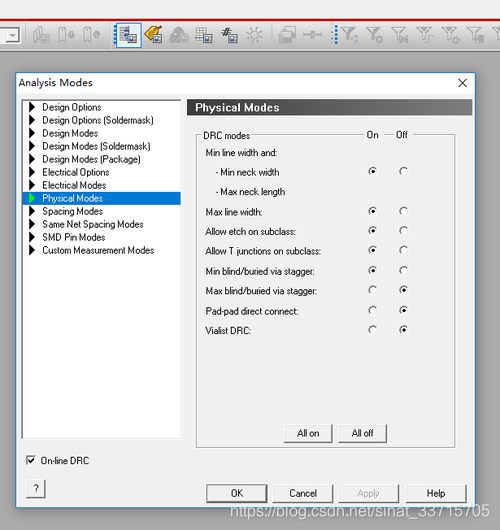The image size is (500, 530).
Task: Close the Analysis Modes dialog
Action: click(462, 83)
